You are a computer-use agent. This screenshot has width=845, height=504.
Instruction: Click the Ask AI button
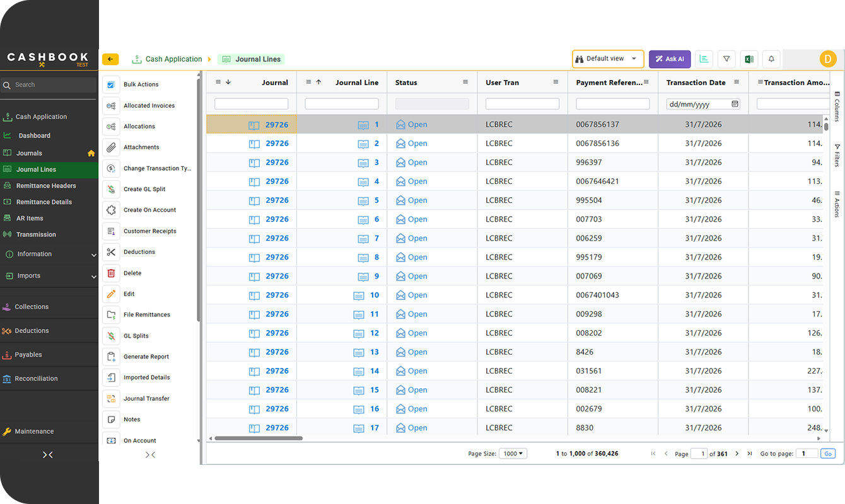tap(670, 59)
